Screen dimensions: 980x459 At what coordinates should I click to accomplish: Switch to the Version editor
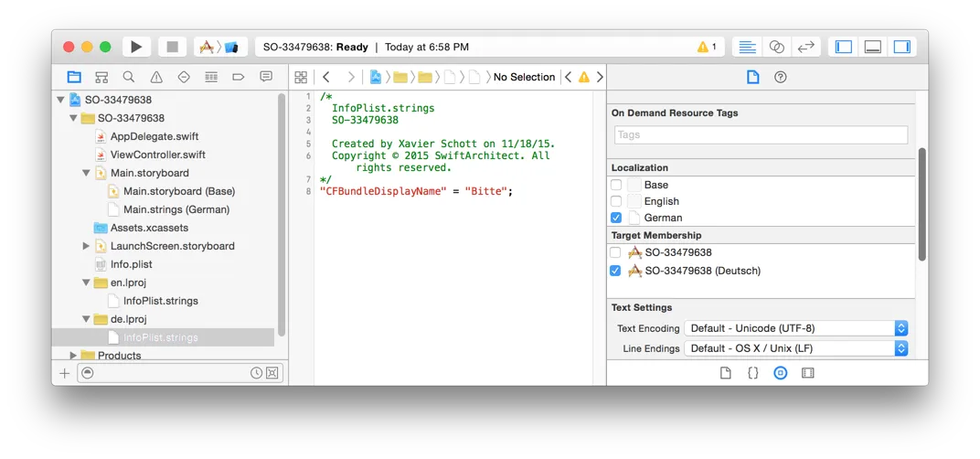[805, 47]
